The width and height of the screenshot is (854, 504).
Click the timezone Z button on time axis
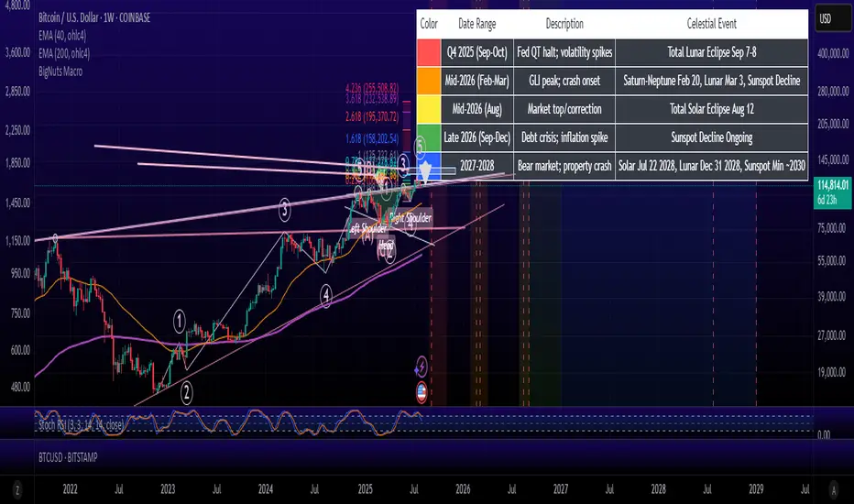pyautogui.click(x=17, y=490)
